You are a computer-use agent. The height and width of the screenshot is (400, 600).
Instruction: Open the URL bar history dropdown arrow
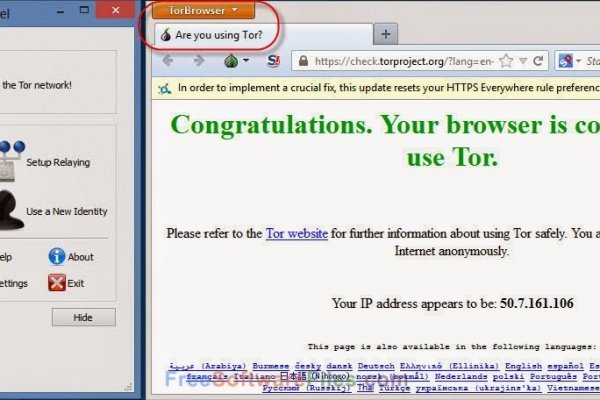(x=522, y=61)
